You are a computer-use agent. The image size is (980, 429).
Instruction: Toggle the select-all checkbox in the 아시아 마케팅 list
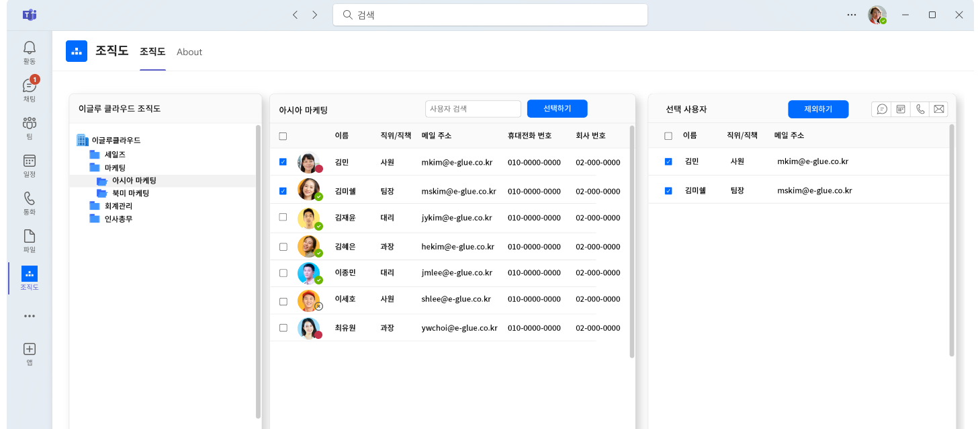coord(283,136)
